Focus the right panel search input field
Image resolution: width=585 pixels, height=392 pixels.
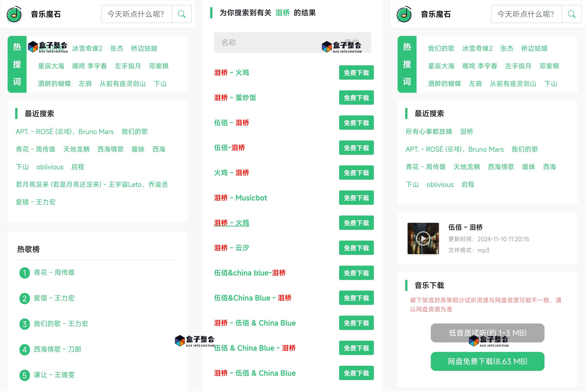click(x=526, y=14)
